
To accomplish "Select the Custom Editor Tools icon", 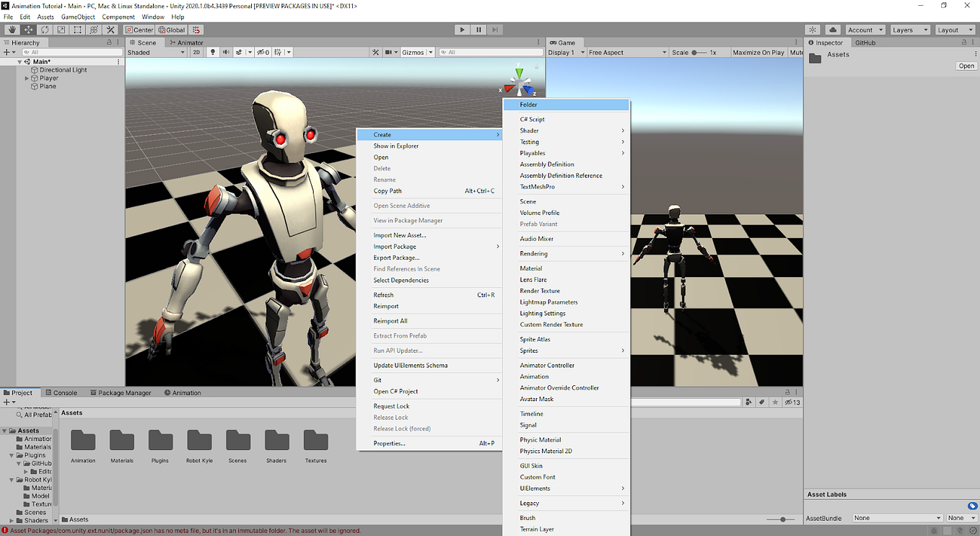I will point(111,30).
